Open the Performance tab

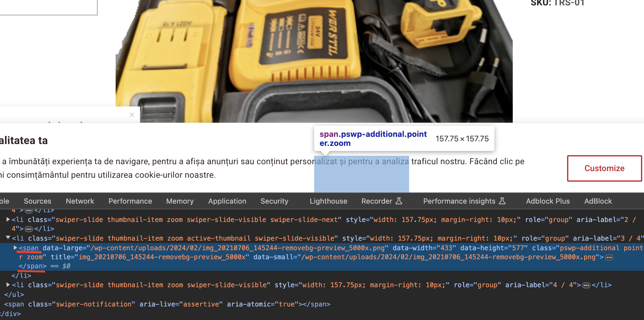[x=130, y=201]
